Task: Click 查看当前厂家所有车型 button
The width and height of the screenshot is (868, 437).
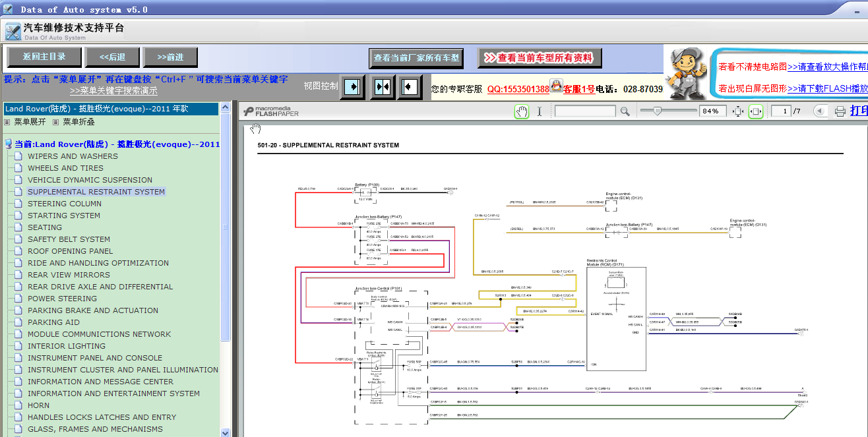Action: point(416,58)
